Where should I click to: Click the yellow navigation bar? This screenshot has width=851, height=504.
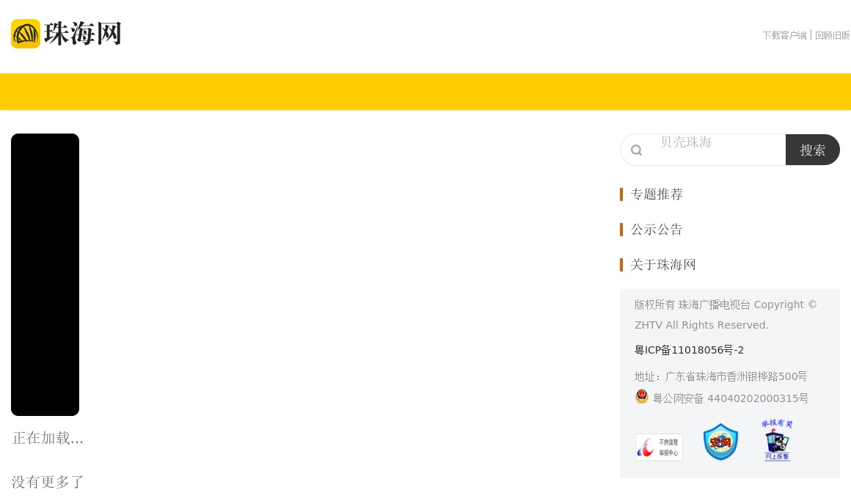tap(426, 92)
